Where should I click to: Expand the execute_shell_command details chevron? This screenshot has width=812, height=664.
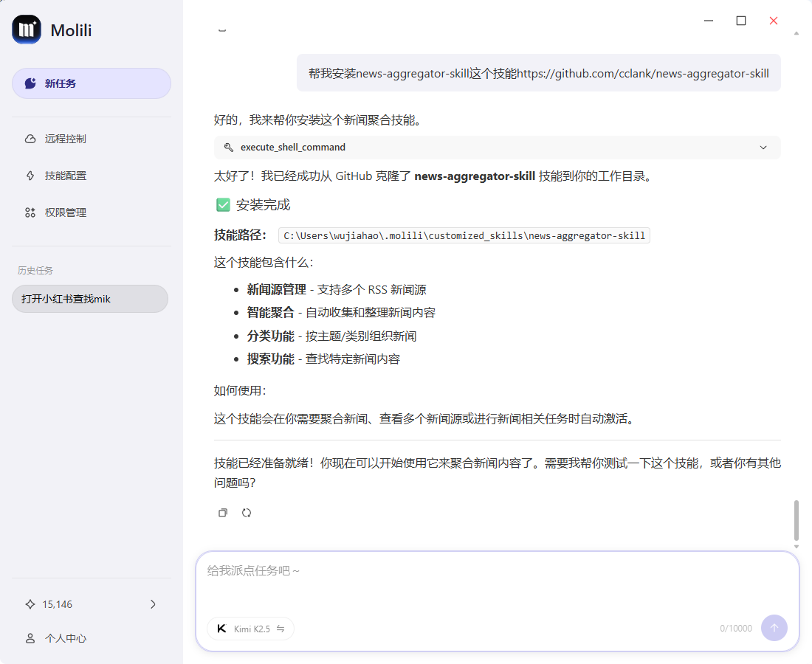click(x=763, y=148)
